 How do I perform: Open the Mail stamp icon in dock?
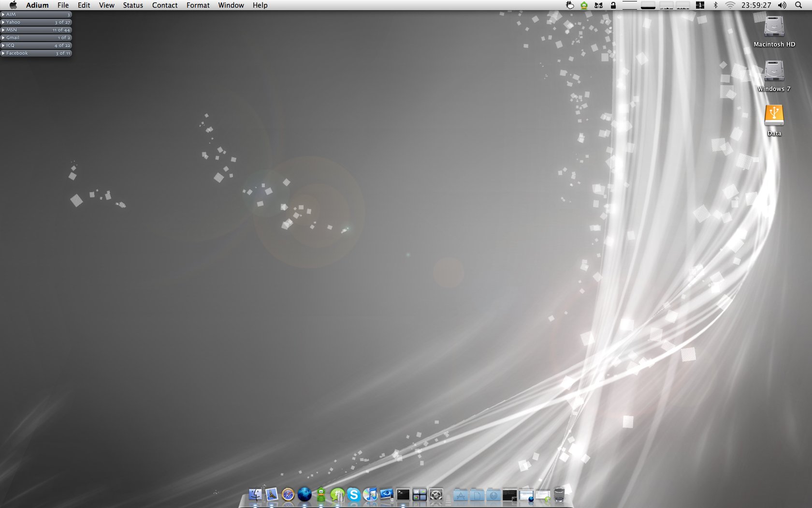pos(272,494)
